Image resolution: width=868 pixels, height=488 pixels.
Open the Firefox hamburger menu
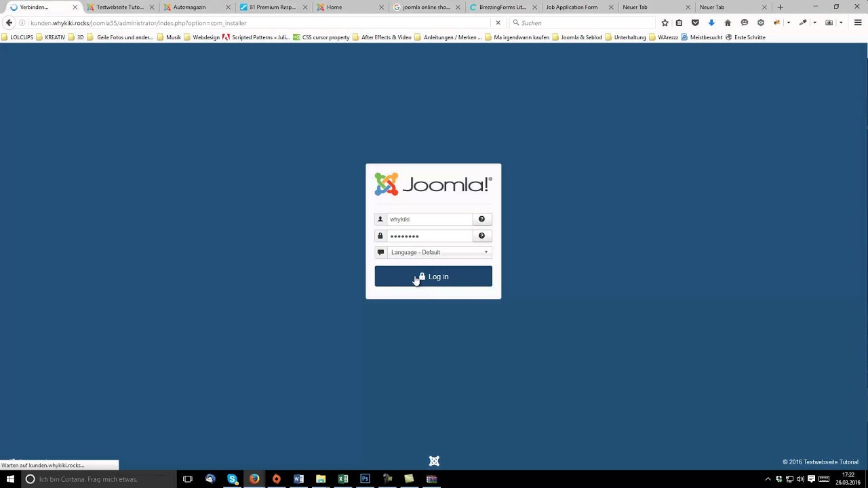tap(858, 22)
